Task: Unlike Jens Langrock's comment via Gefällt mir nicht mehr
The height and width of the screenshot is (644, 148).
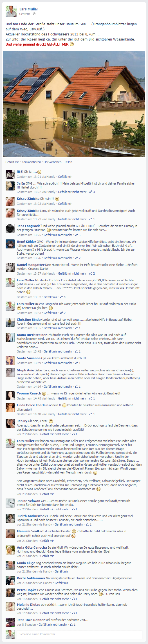Action: [58, 235]
